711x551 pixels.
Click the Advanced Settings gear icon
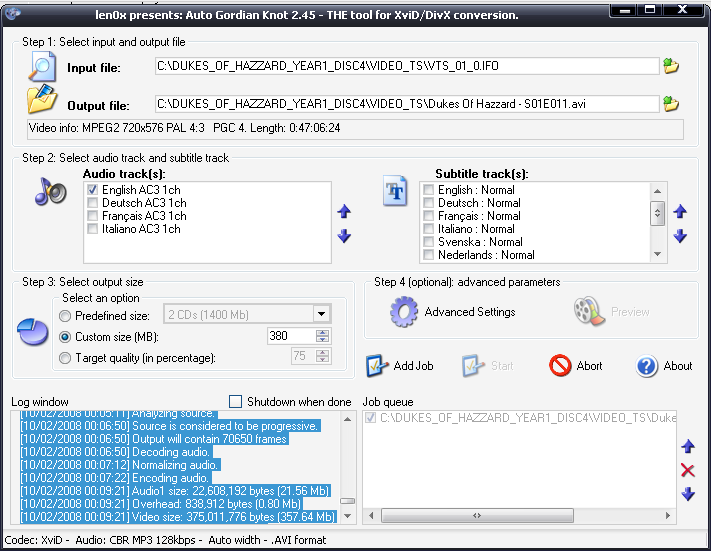coord(403,312)
